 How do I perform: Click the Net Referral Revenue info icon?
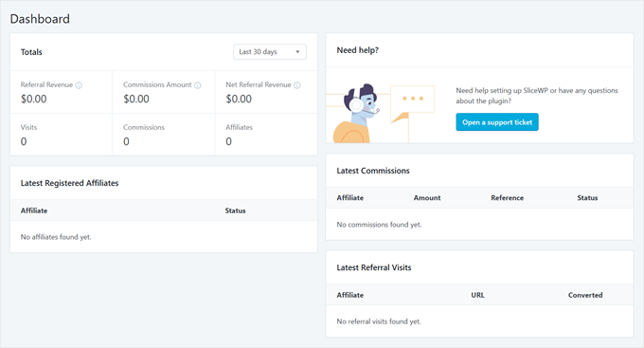[297, 85]
